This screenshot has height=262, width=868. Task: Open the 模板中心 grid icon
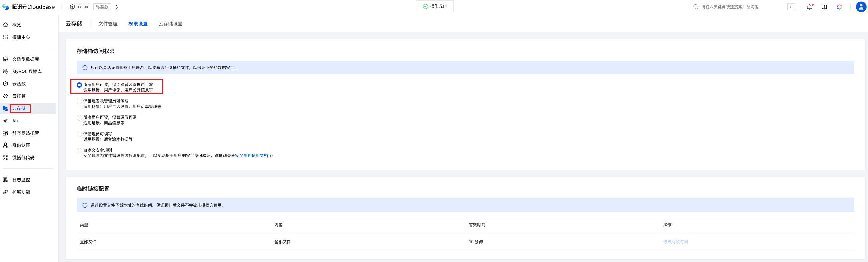(x=5, y=37)
